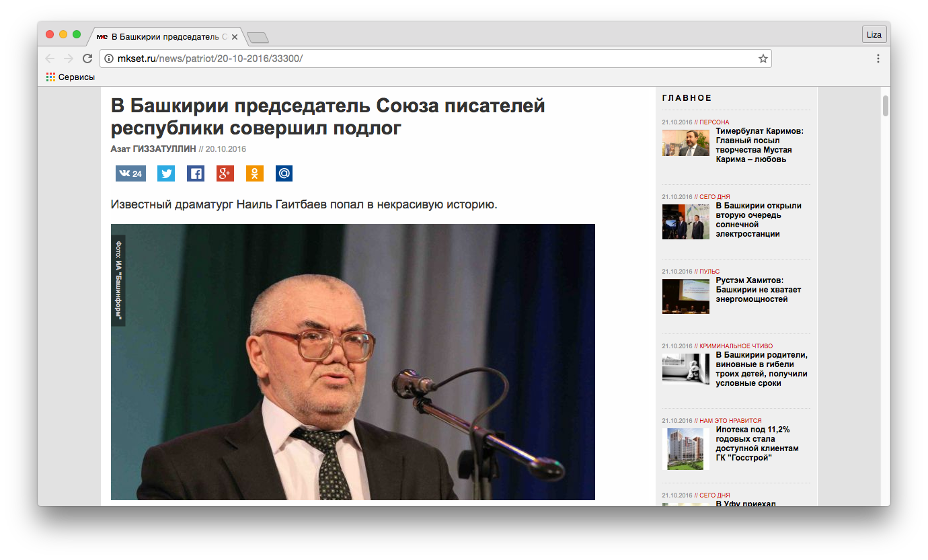Open the Chrome three-dot menu
Screen dimensions: 928x560
(878, 58)
